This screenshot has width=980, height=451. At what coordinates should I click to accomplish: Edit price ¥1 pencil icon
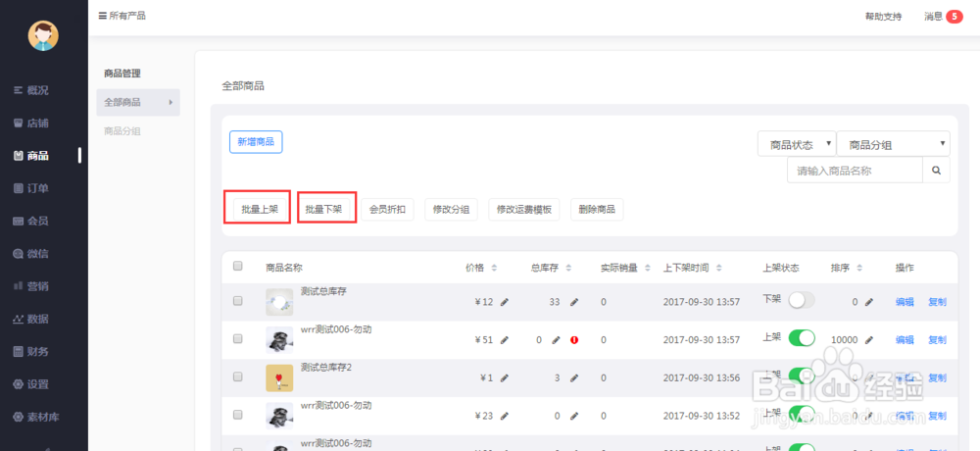coord(505,377)
